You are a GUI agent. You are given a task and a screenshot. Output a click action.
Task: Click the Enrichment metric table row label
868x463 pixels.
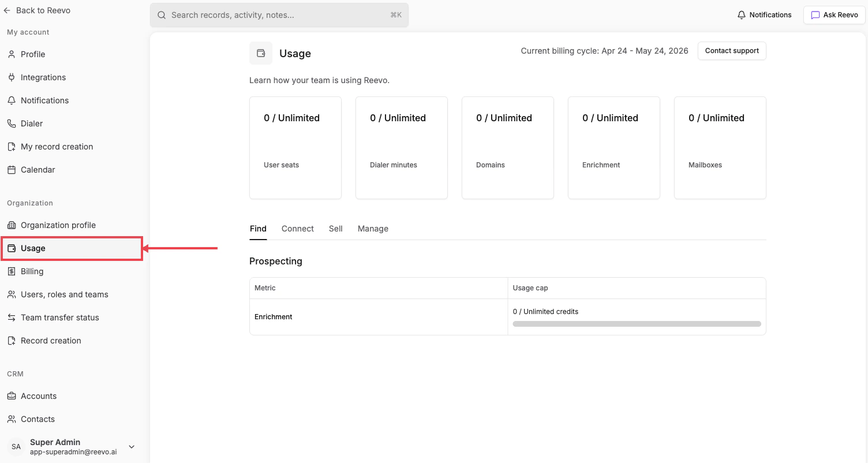(274, 317)
